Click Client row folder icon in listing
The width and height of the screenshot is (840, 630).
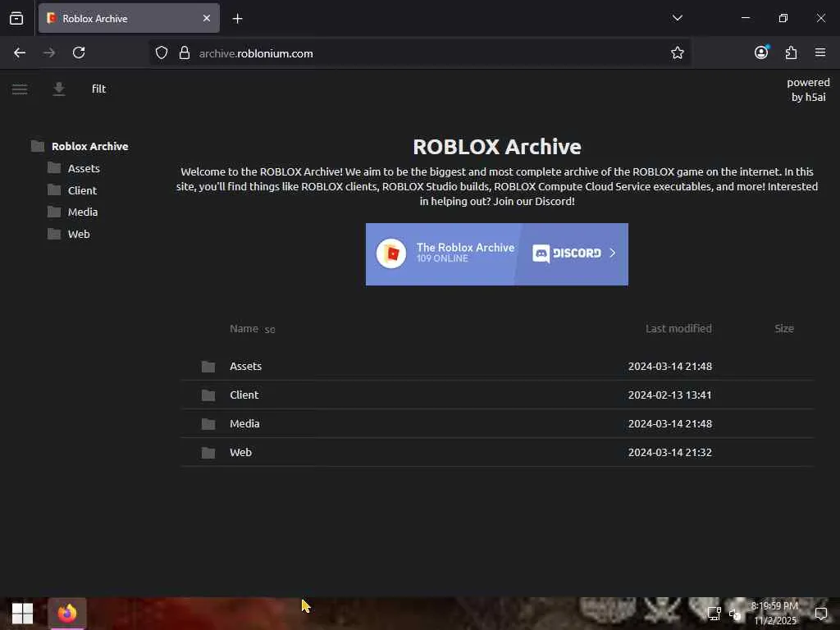click(x=208, y=395)
